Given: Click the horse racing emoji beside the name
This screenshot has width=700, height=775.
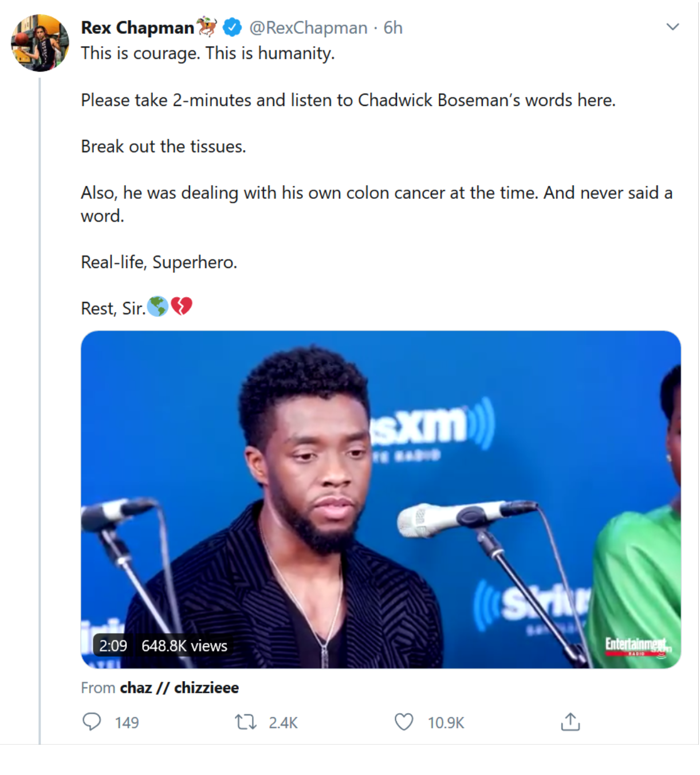Looking at the screenshot, I should click(x=207, y=26).
